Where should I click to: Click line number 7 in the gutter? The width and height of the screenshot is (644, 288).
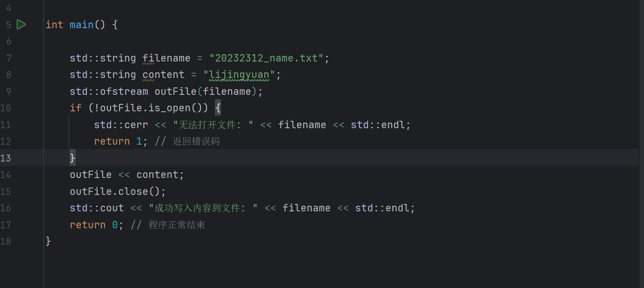pos(9,58)
